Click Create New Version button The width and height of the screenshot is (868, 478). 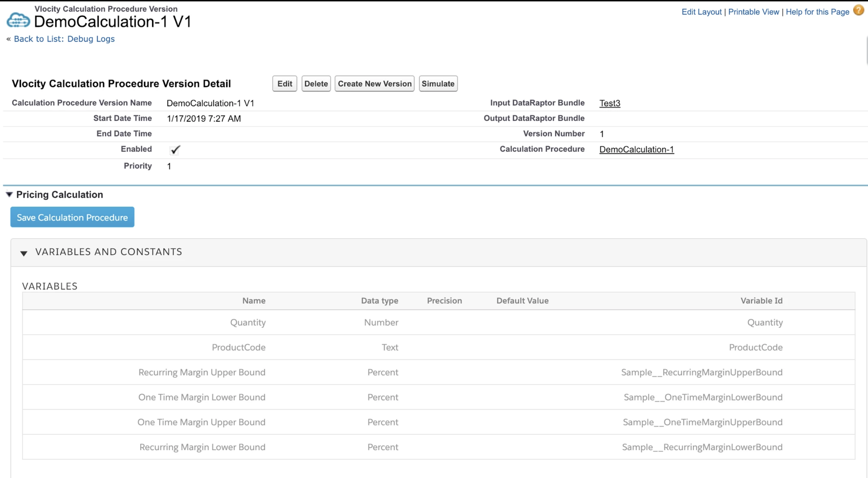[374, 84]
